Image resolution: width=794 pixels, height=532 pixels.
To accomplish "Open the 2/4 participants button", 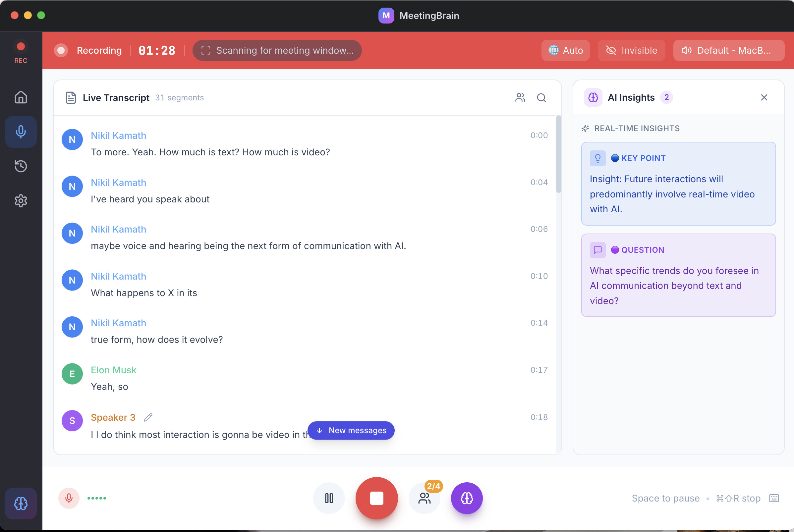I will coord(425,498).
